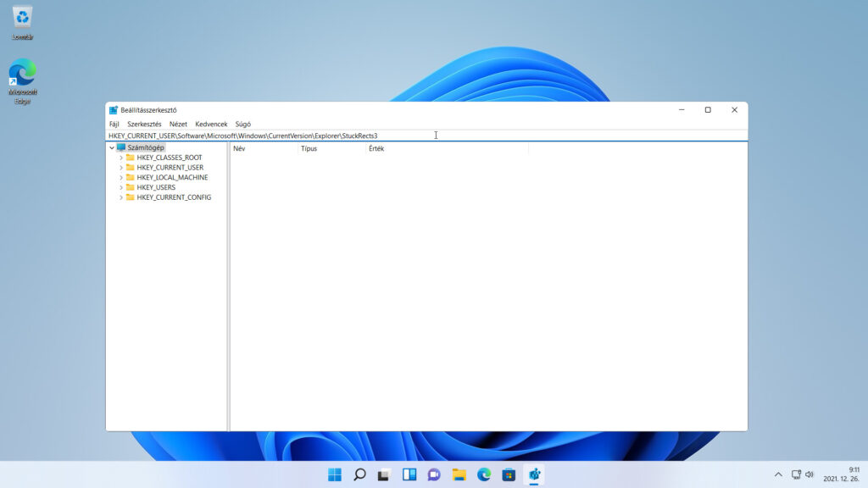
Task: Expand the HKEY_CURRENT_CONFIG key
Action: pyautogui.click(x=121, y=197)
